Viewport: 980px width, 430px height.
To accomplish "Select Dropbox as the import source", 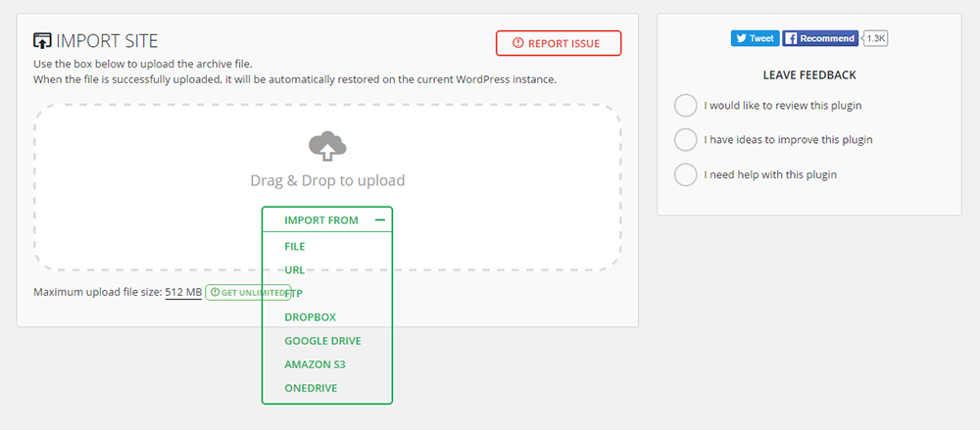I will click(x=309, y=317).
